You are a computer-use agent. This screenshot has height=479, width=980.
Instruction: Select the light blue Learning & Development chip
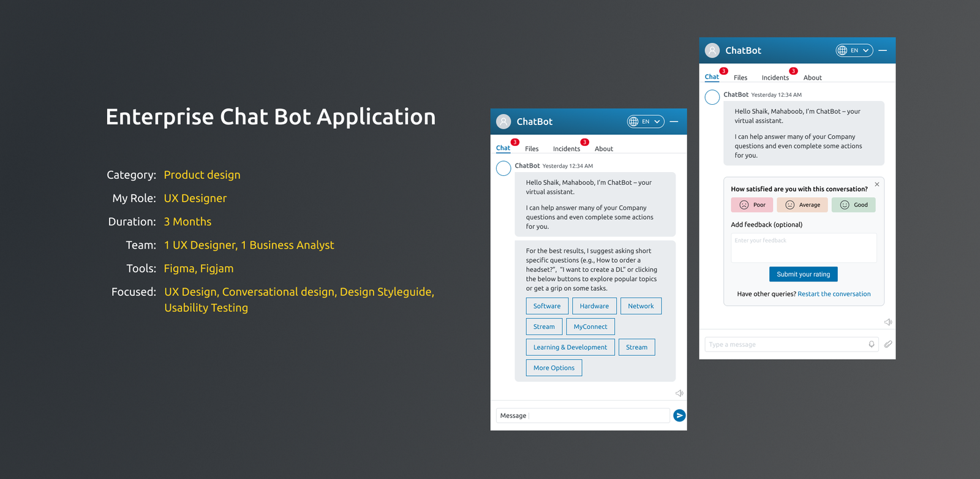[x=570, y=347]
